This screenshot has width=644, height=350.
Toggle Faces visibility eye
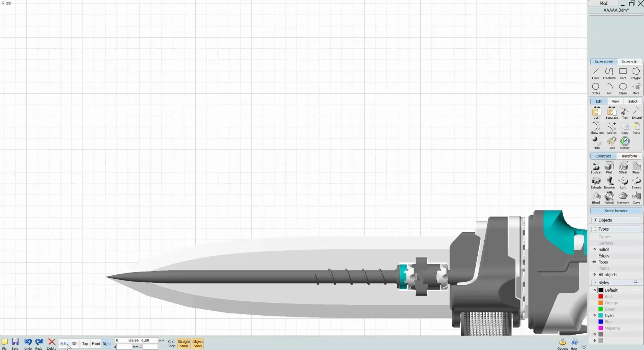594,262
